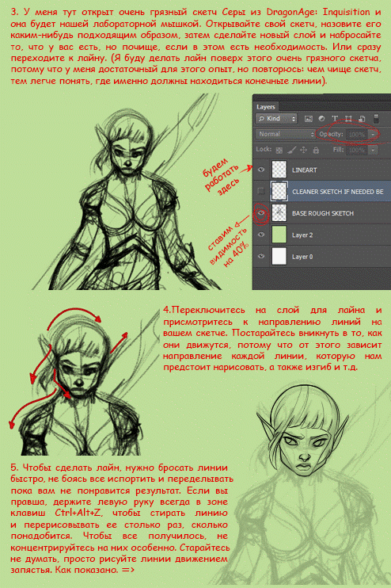Toggle visibility of Layer 2
The height and width of the screenshot is (588, 391).
click(261, 235)
